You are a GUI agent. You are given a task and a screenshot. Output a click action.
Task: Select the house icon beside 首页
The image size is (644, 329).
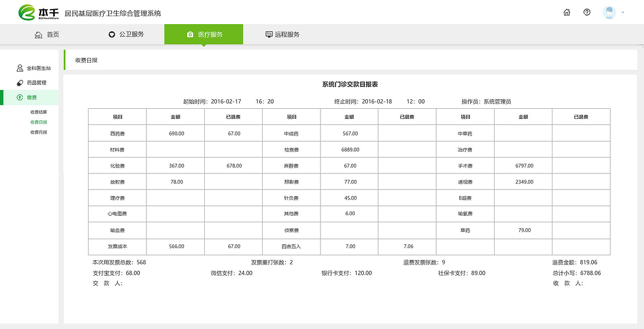(x=38, y=34)
